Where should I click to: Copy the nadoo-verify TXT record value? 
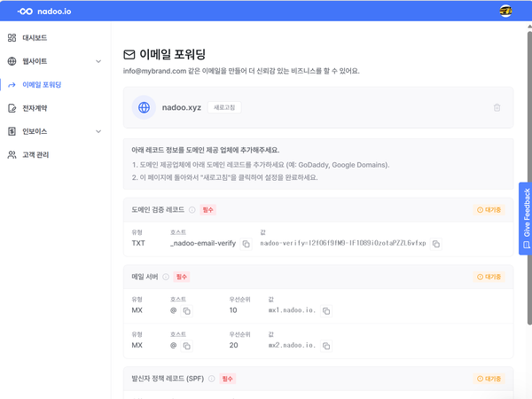point(436,244)
